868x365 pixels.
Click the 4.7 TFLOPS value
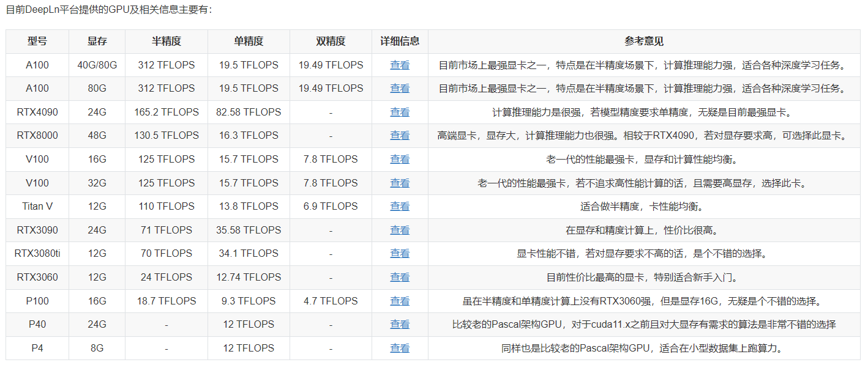tap(331, 301)
